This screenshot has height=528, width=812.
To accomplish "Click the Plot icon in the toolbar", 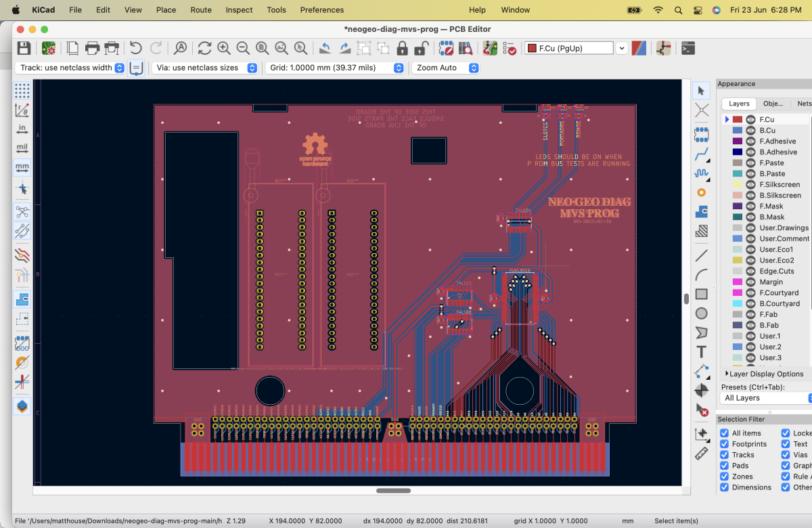I will (112, 48).
